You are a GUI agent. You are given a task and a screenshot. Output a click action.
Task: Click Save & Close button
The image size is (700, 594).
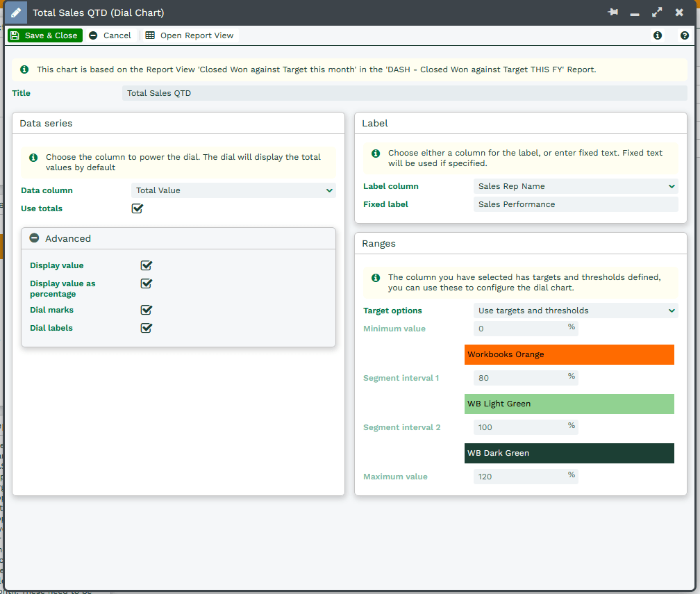coord(45,35)
